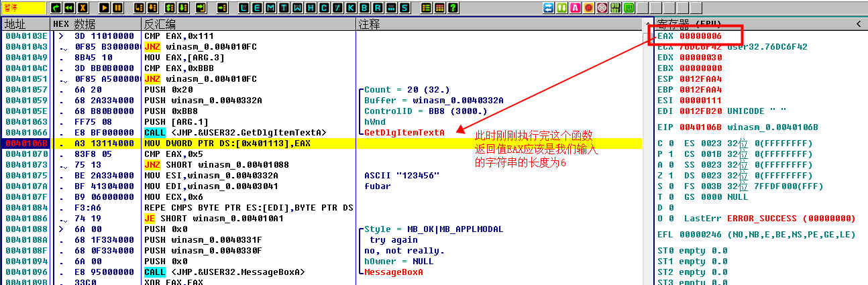868x285 pixels.
Task: Open the Breakpoints window with the B button
Action: [x=364, y=8]
